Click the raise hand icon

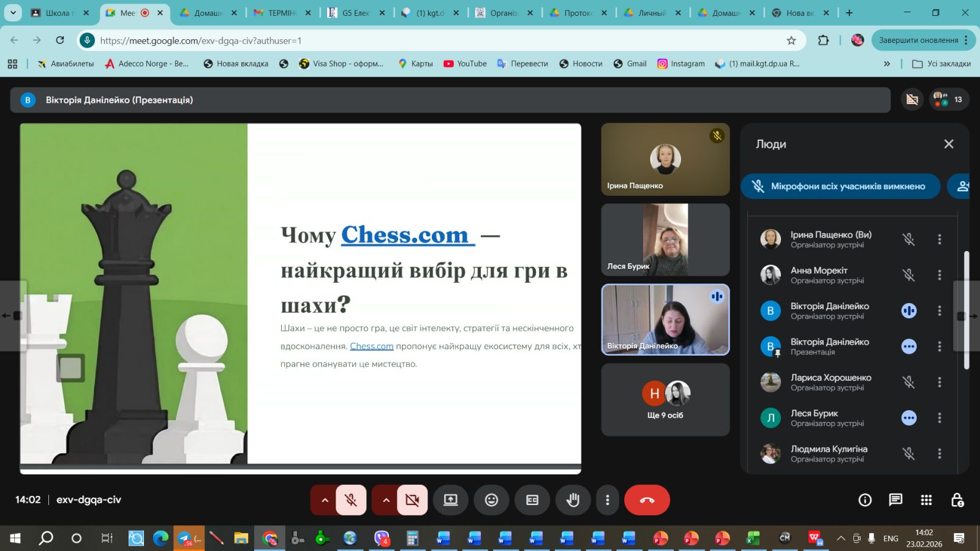[x=573, y=500]
